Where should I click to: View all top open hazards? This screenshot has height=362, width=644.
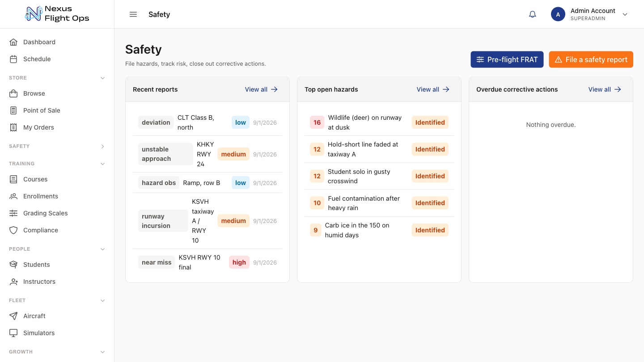(433, 89)
